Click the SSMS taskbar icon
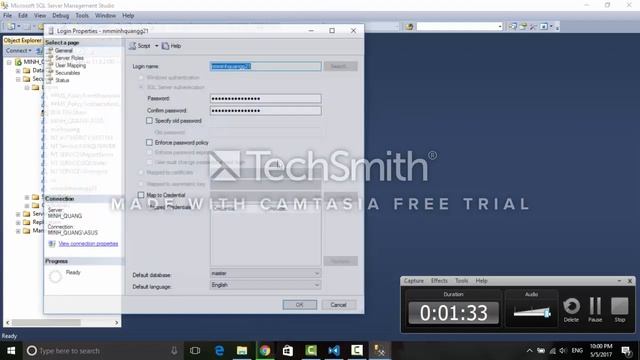Viewport: 640px width, 360px height. [x=380, y=351]
